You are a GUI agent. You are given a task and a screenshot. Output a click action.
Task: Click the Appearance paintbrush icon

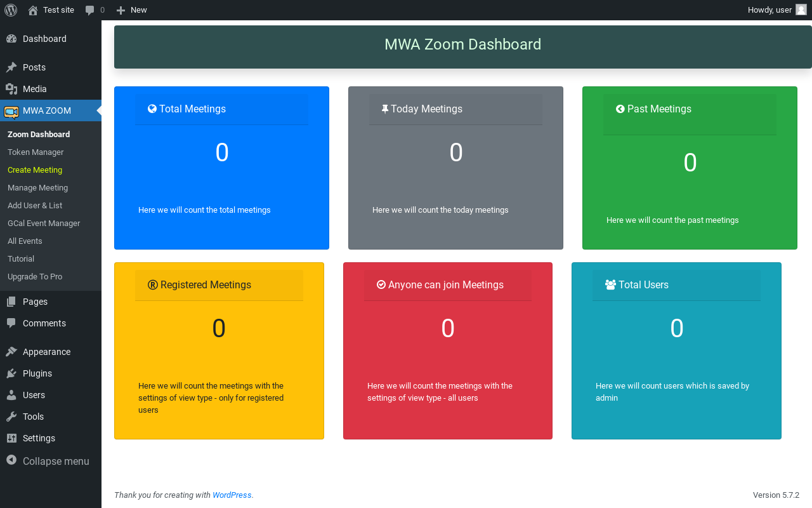tap(11, 352)
